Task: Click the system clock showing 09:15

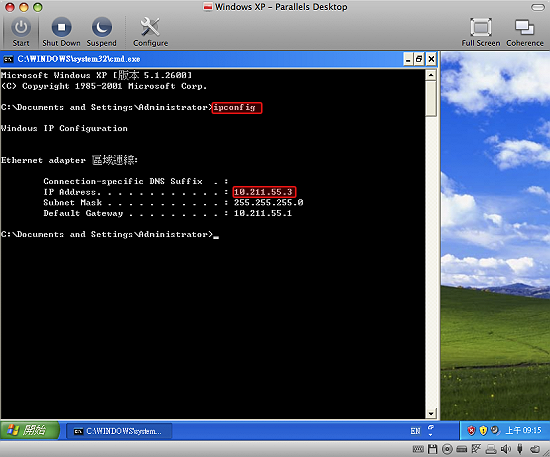Action: [x=523, y=430]
